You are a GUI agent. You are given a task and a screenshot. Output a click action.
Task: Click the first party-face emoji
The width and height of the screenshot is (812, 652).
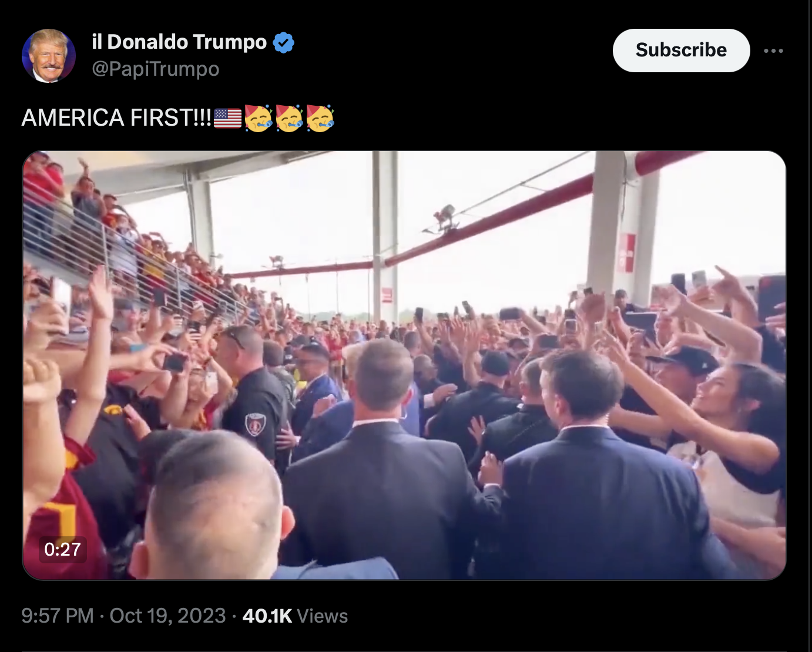[258, 118]
